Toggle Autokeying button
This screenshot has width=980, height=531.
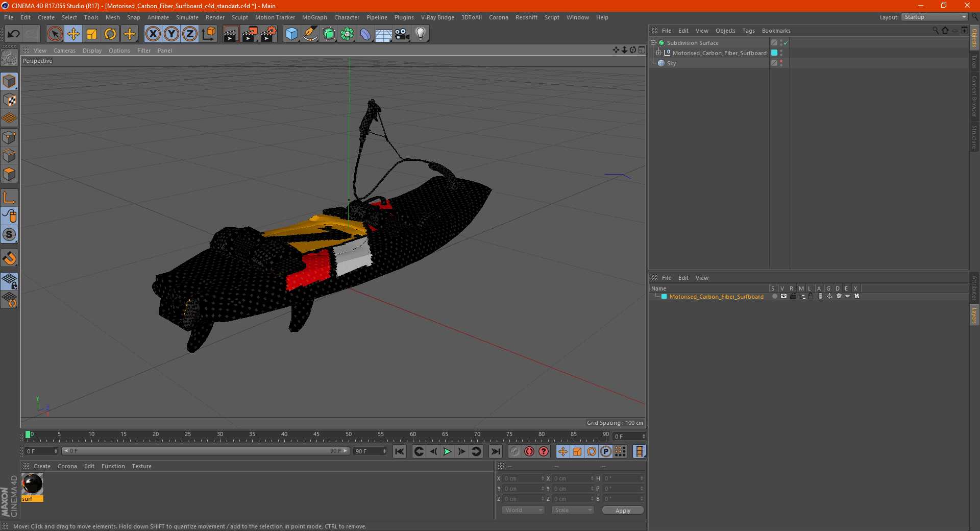tap(529, 451)
